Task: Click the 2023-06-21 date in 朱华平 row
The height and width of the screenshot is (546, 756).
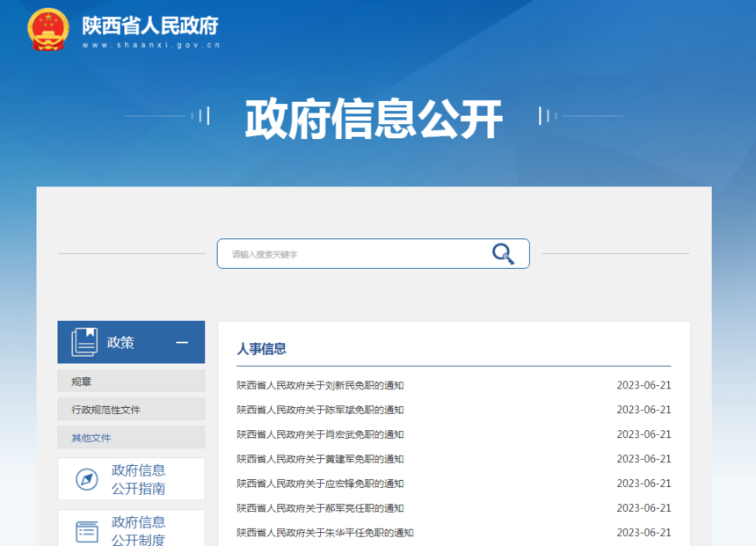Action: coord(643,533)
